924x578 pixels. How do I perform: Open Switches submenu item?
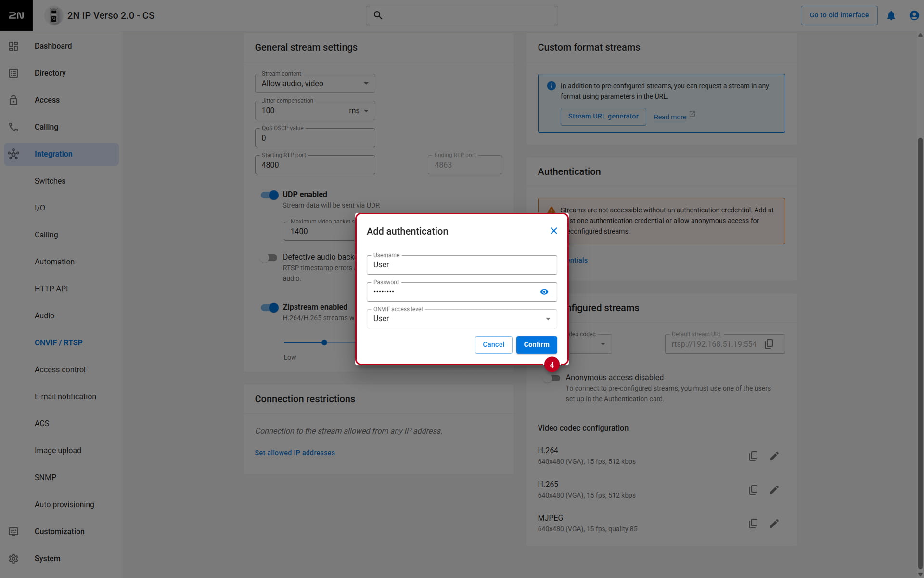50,181
